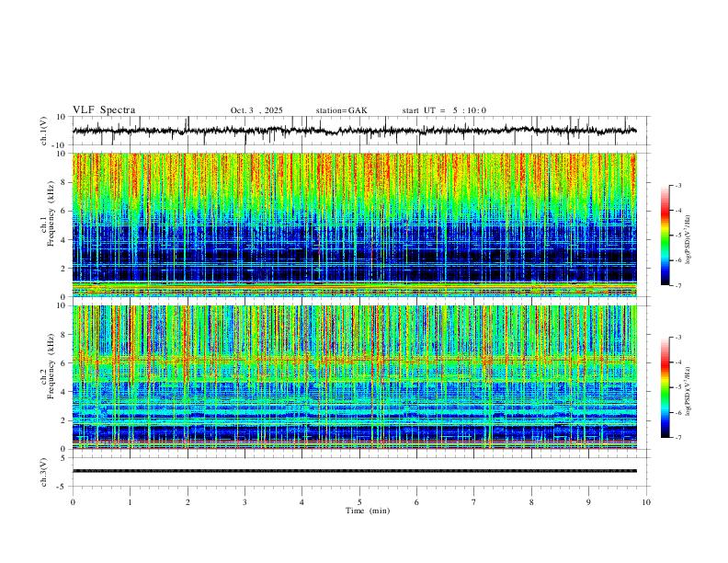Viewport: 728px width, 563px height.
Task: Click the "station=GAK" header label
Action: click(341, 110)
